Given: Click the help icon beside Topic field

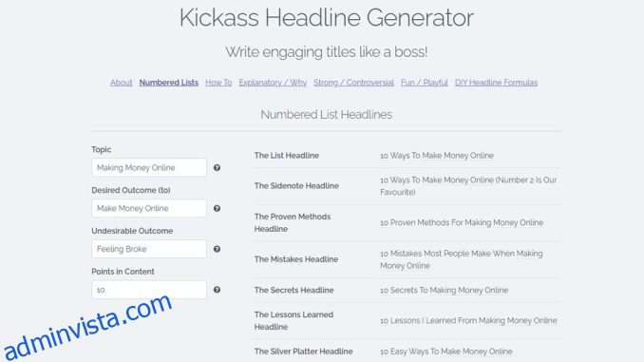Looking at the screenshot, I should tap(217, 167).
